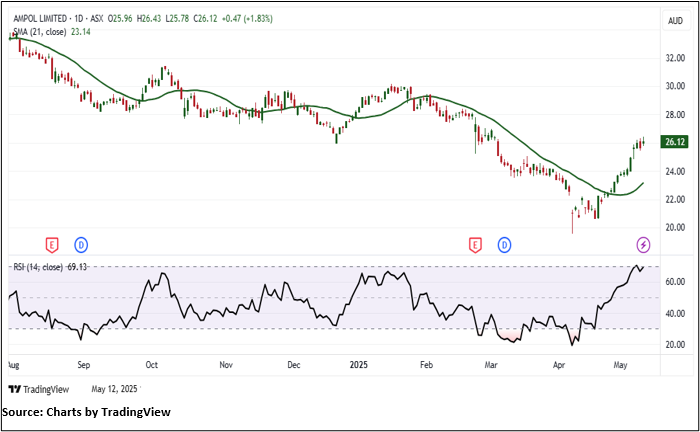Screen dimensions: 700x432
Task: Click the high value H26.43 in header
Action: 149,19
